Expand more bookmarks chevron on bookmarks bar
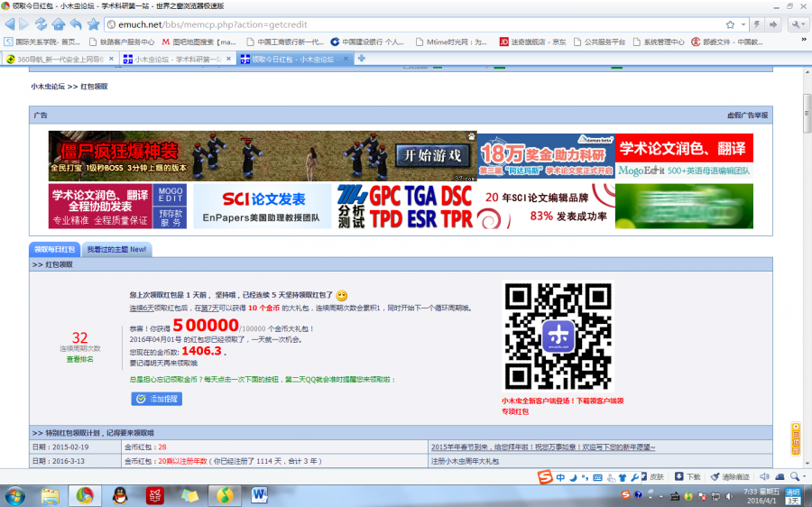This screenshot has height=507, width=812. tap(804, 40)
